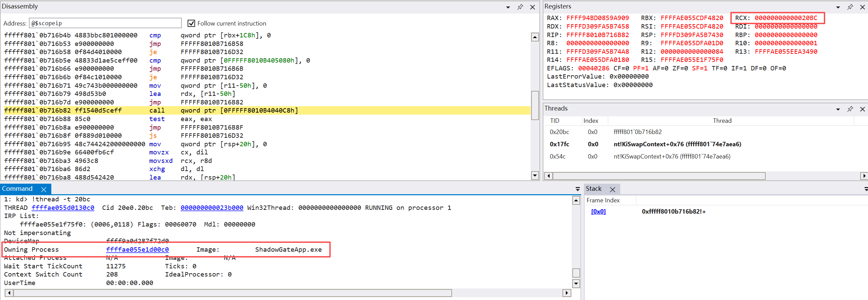Switch to the Command tab

tap(17, 189)
